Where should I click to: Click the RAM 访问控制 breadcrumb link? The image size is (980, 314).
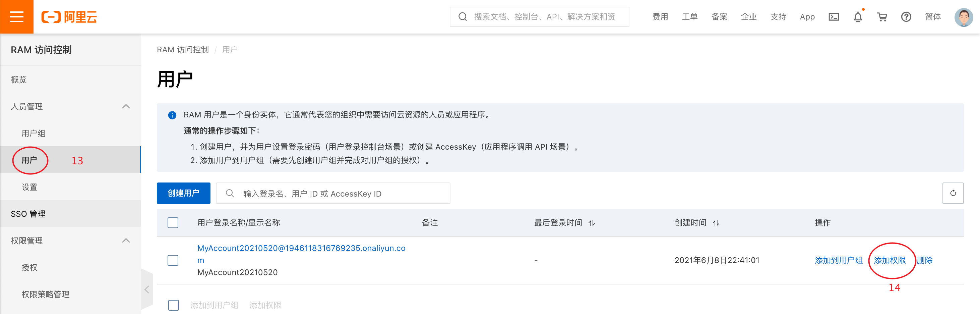pos(183,50)
